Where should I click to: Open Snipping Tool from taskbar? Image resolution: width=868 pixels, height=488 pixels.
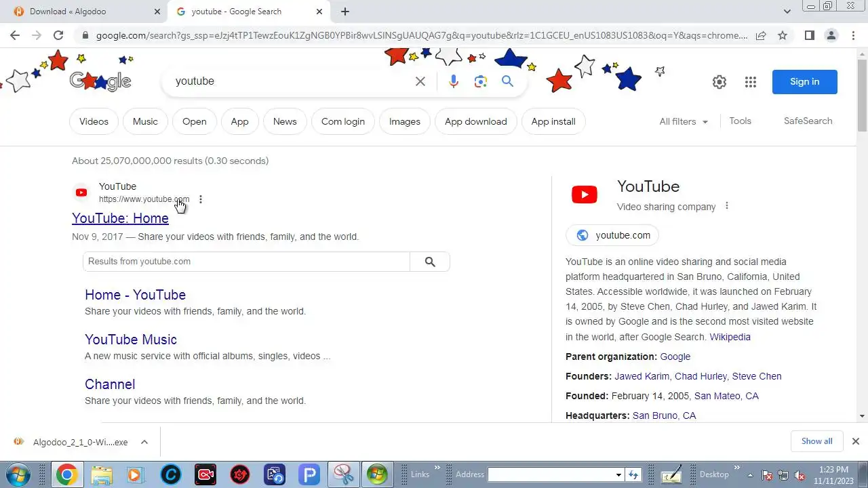pos(344,474)
